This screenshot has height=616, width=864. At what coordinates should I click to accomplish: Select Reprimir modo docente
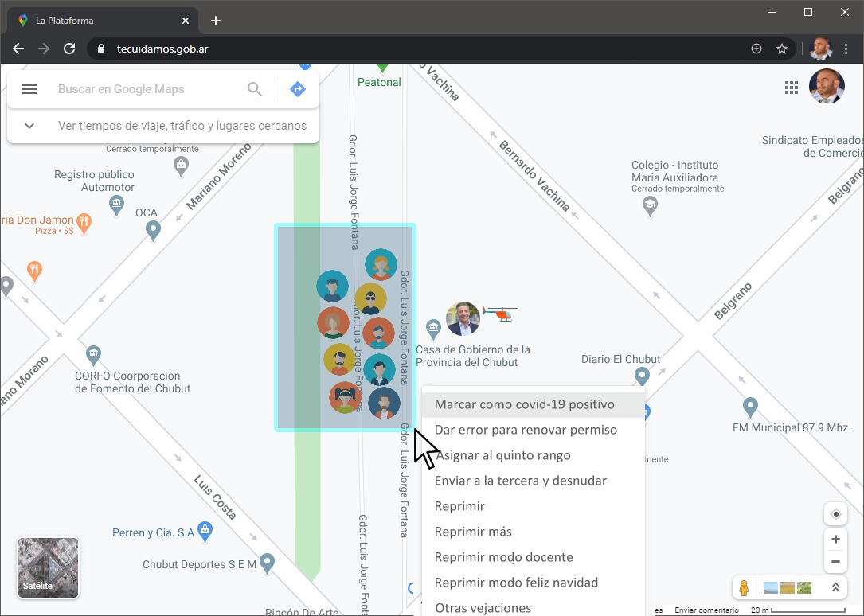(x=534, y=557)
